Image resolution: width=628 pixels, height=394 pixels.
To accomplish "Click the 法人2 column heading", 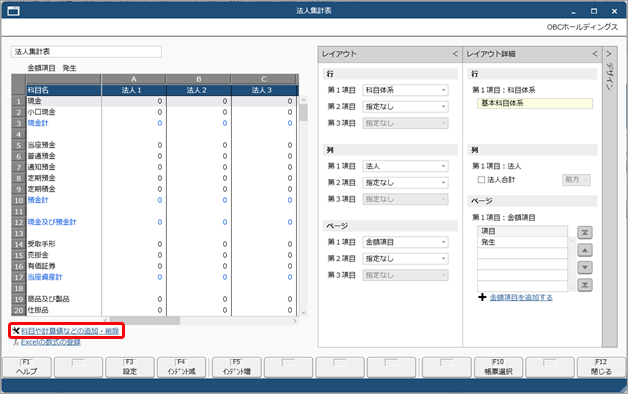I will (x=199, y=90).
